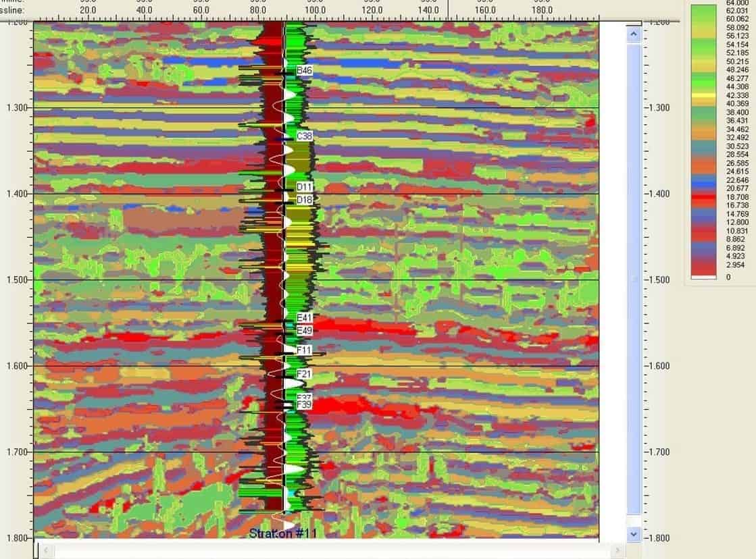Click the 2.954 legend value
Viewport: 756px width, 559px height.
tap(735, 265)
